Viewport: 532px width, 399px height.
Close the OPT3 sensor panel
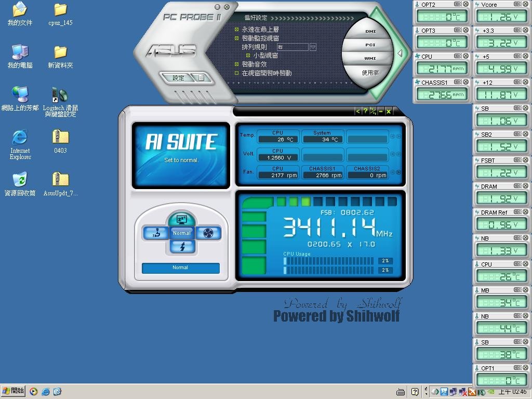pos(466,30)
